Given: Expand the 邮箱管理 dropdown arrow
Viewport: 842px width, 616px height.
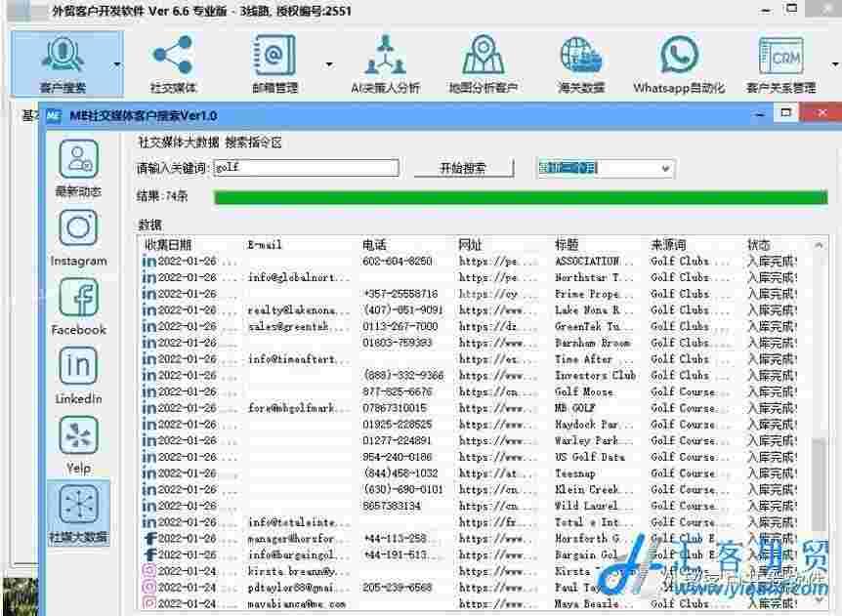Looking at the screenshot, I should tap(328, 65).
